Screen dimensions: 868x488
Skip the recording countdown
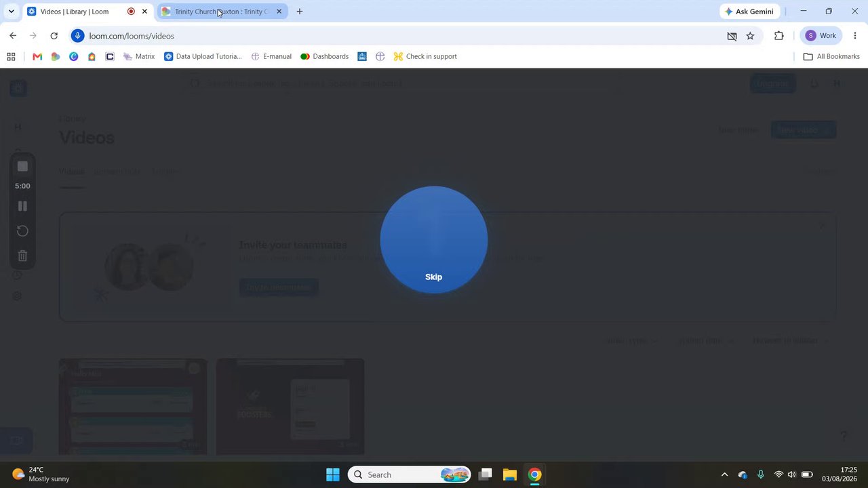click(433, 277)
